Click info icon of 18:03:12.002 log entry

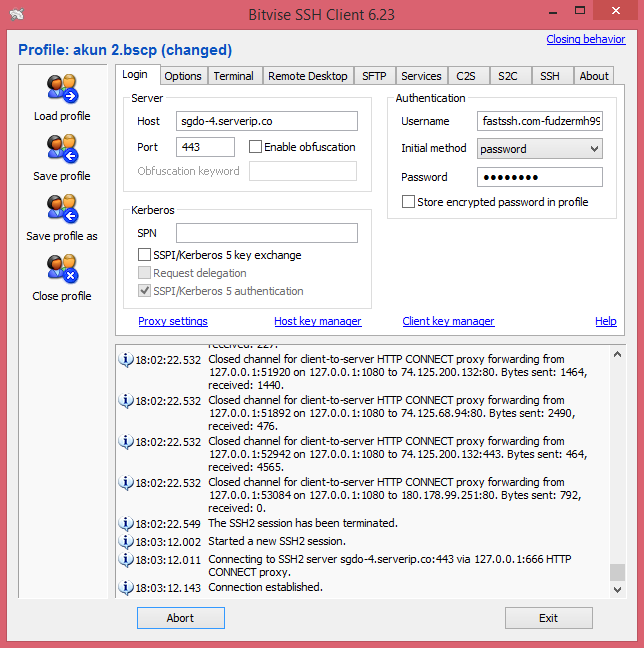(126, 541)
